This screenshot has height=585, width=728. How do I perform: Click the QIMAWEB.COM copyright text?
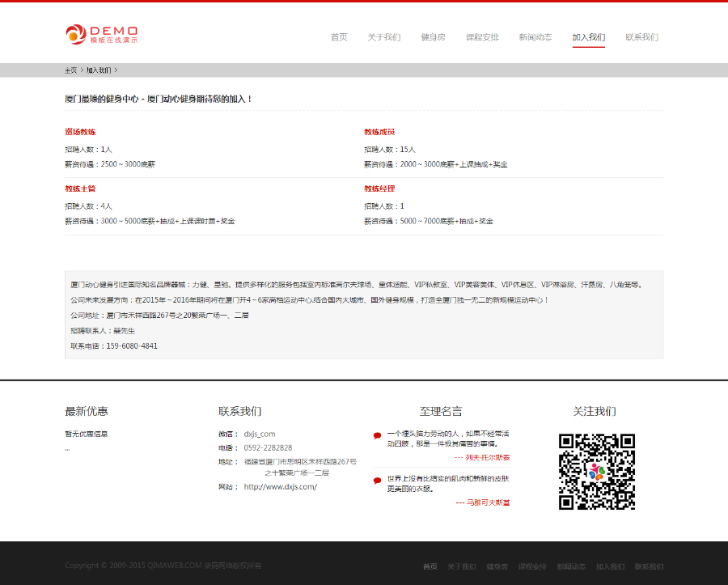(x=163, y=566)
